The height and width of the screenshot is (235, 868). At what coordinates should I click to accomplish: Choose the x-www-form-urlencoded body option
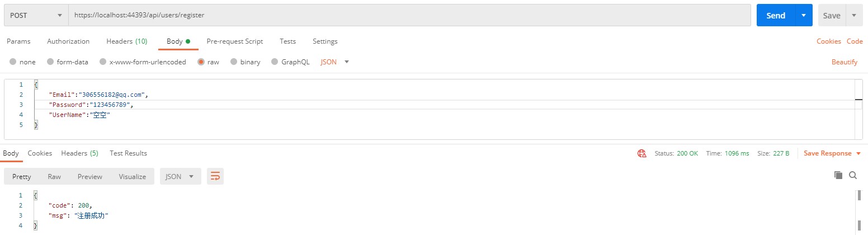pyautogui.click(x=103, y=62)
